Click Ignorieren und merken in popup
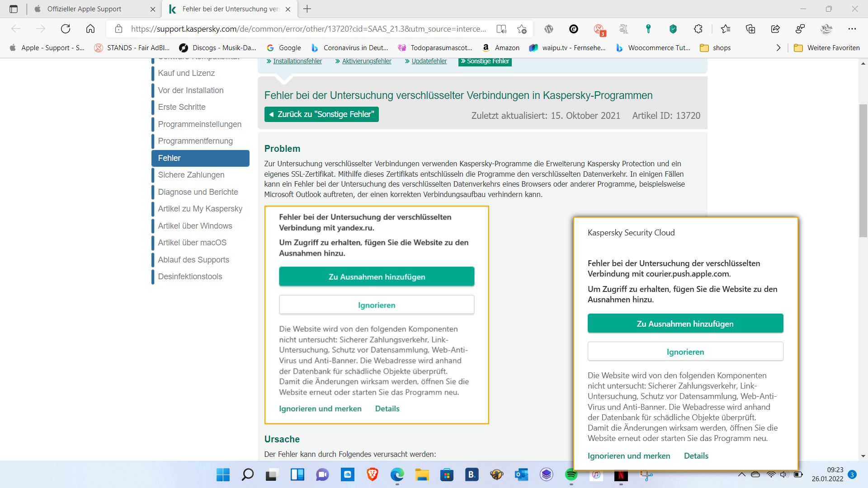868x488 pixels. point(628,456)
